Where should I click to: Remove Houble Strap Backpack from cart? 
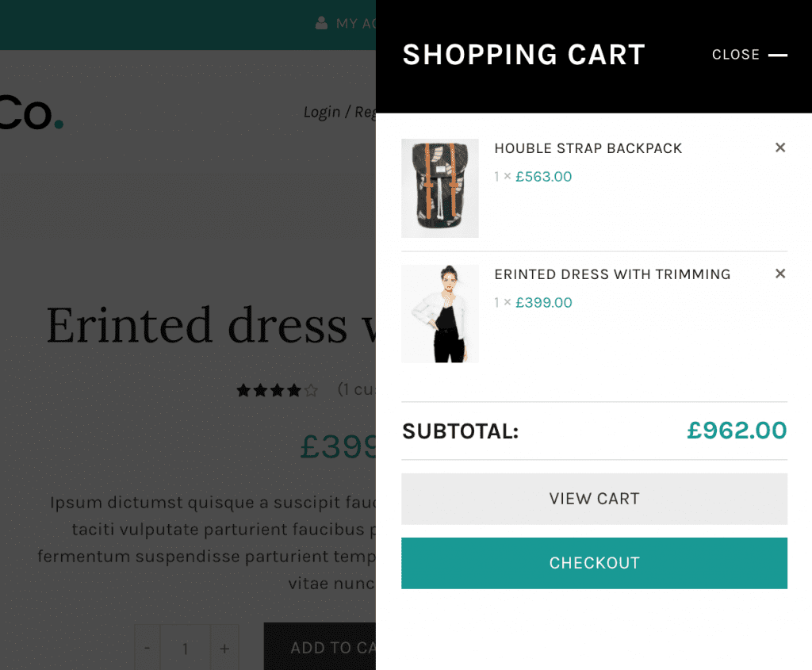780,147
